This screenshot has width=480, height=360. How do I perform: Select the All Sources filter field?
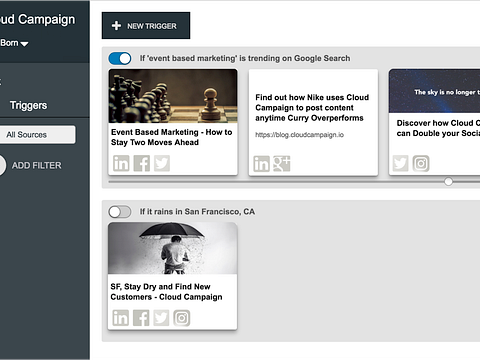[x=38, y=135]
